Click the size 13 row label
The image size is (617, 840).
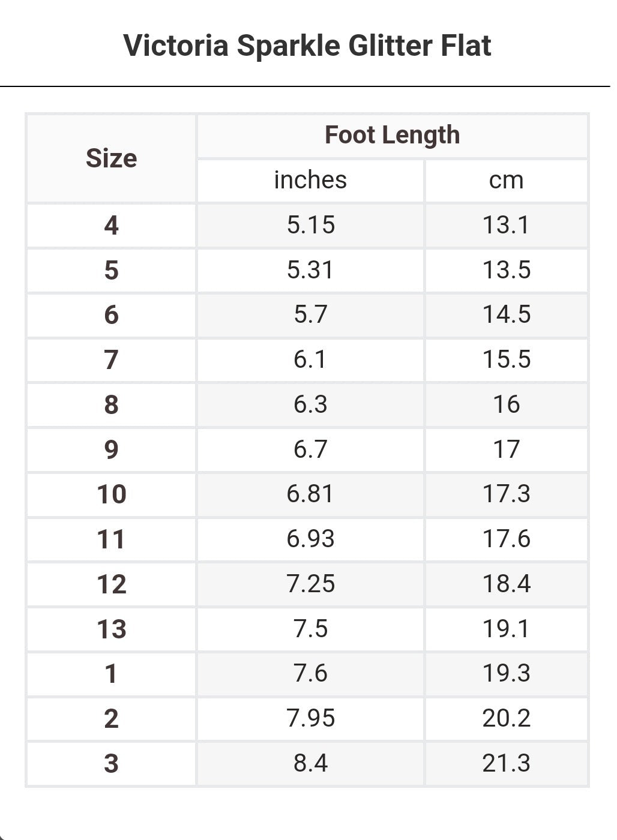point(111,629)
